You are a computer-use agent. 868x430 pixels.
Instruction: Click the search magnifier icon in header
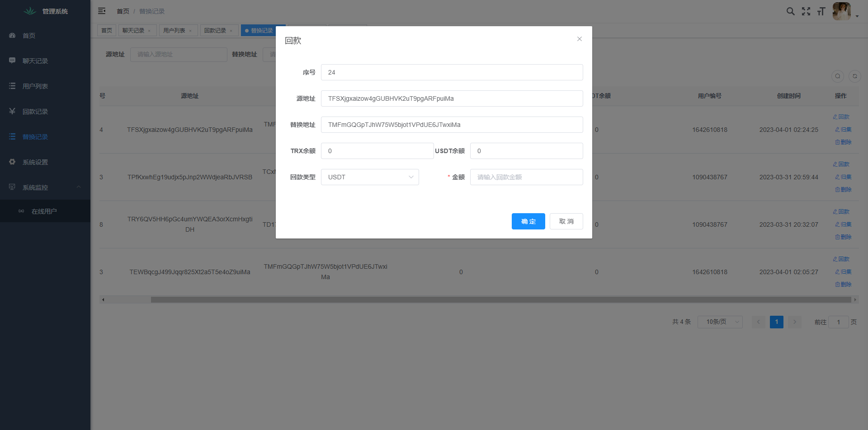coord(790,11)
